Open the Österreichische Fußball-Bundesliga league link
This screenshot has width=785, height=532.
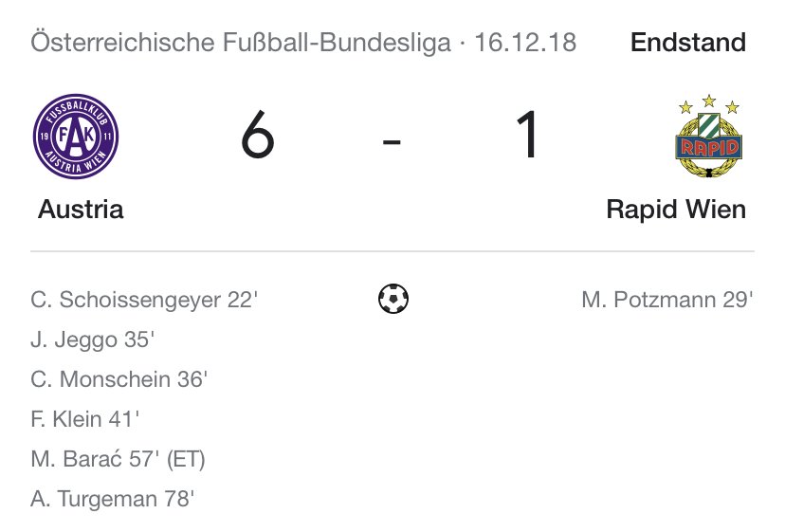pyautogui.click(x=241, y=44)
